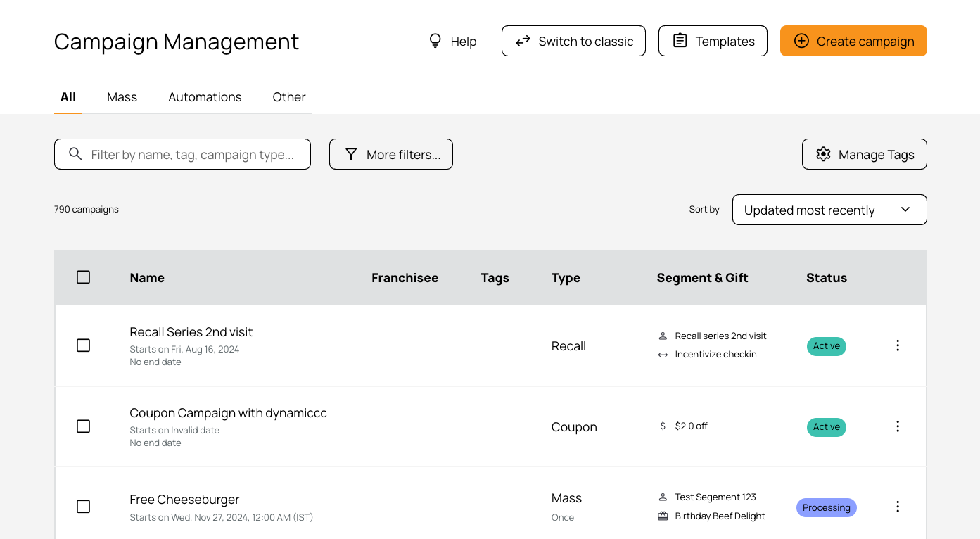Click the Coupon type cell

pyautogui.click(x=574, y=427)
